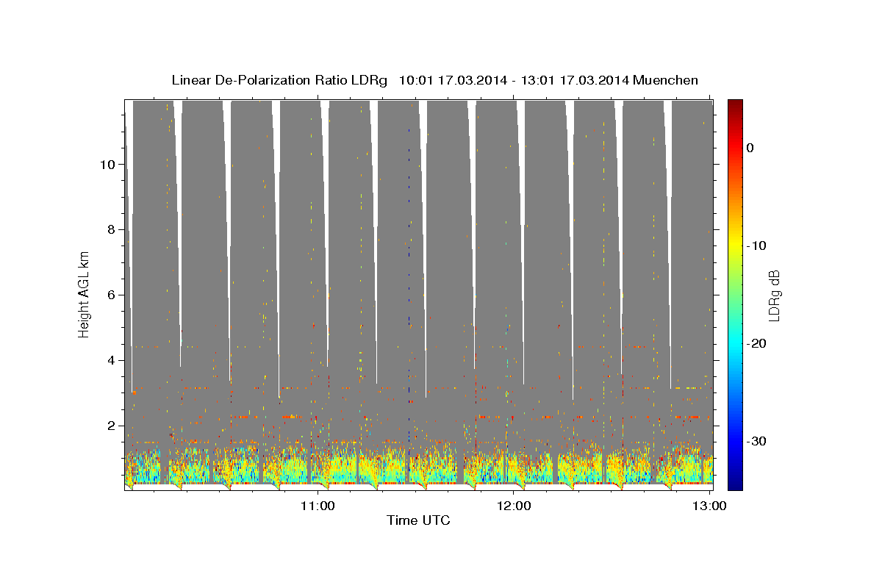Pick the yellow colorbar region near -10
Viewport: 882px width, 588px height.
pyautogui.click(x=734, y=245)
